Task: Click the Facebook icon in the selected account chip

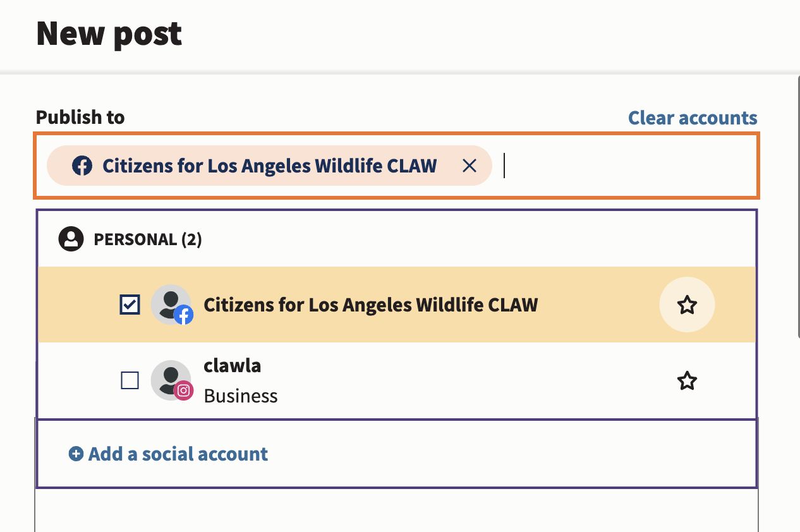Action: 82,166
